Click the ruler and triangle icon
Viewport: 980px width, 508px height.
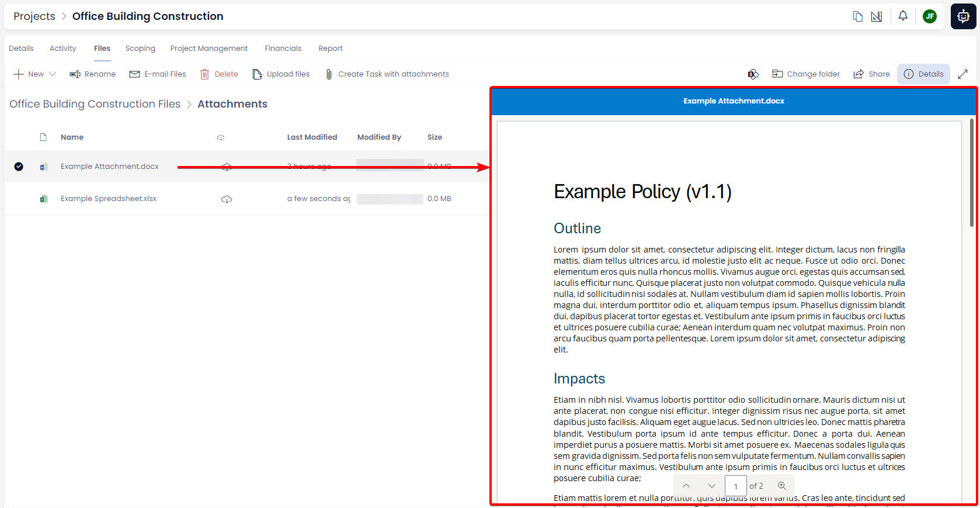(x=877, y=16)
